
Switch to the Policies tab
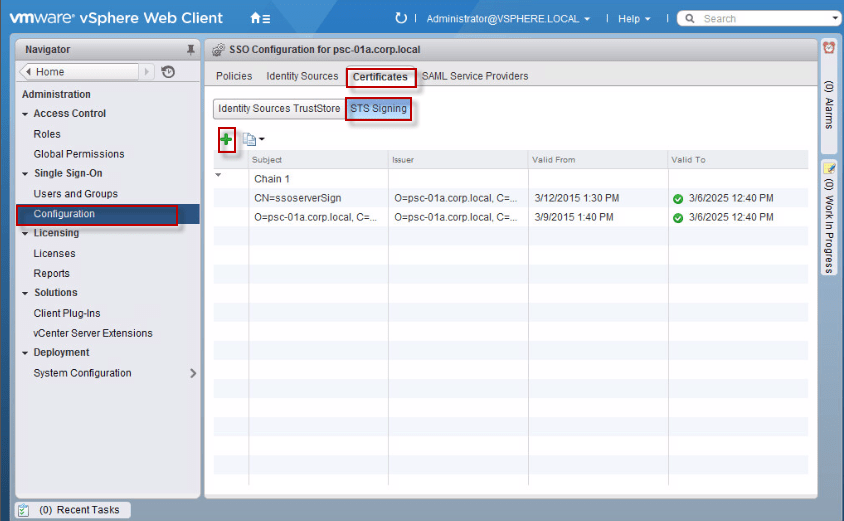(234, 76)
